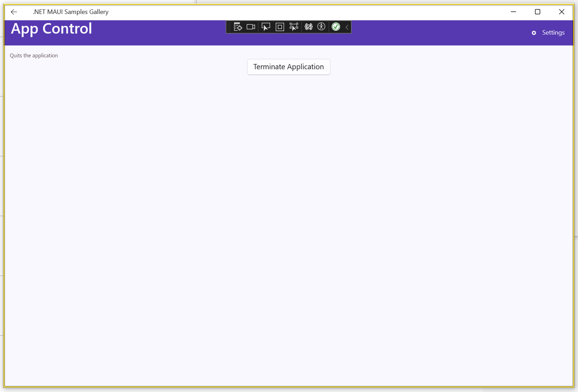Image resolution: width=578 pixels, height=392 pixels.
Task: Open the accessibility scan icon
Action: [321, 27]
